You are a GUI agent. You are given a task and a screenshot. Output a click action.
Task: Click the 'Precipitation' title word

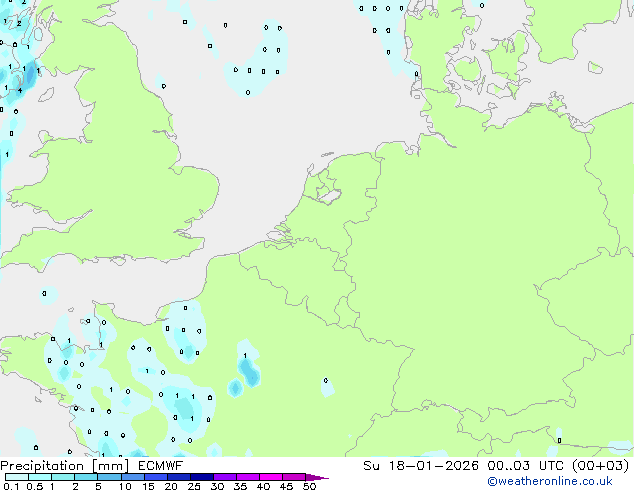pyautogui.click(x=42, y=466)
